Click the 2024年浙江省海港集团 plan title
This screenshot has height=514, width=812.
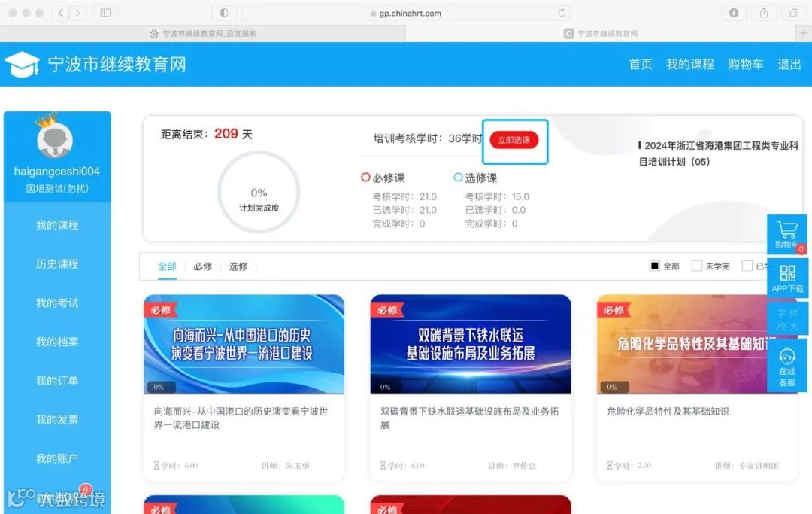click(x=718, y=154)
